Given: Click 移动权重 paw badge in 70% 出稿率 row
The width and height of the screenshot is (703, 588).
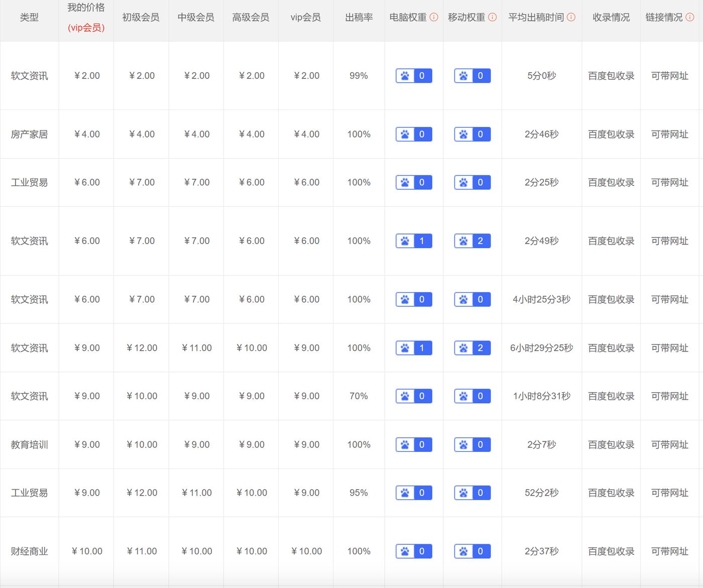Looking at the screenshot, I should pos(473,396).
